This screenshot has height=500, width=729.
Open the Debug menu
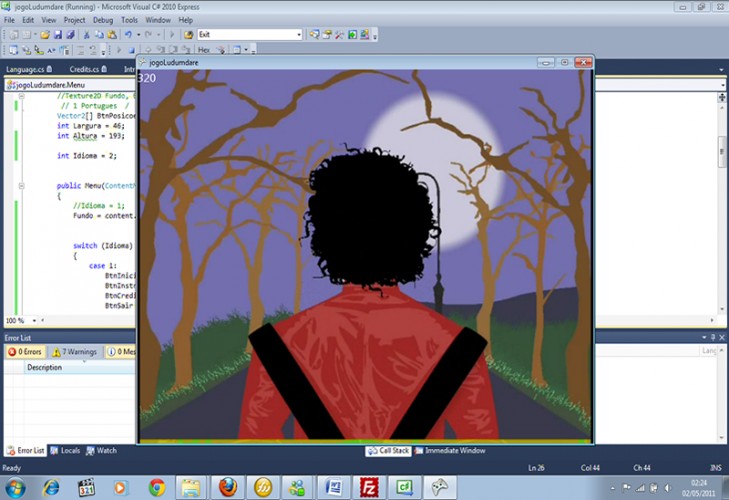point(103,20)
